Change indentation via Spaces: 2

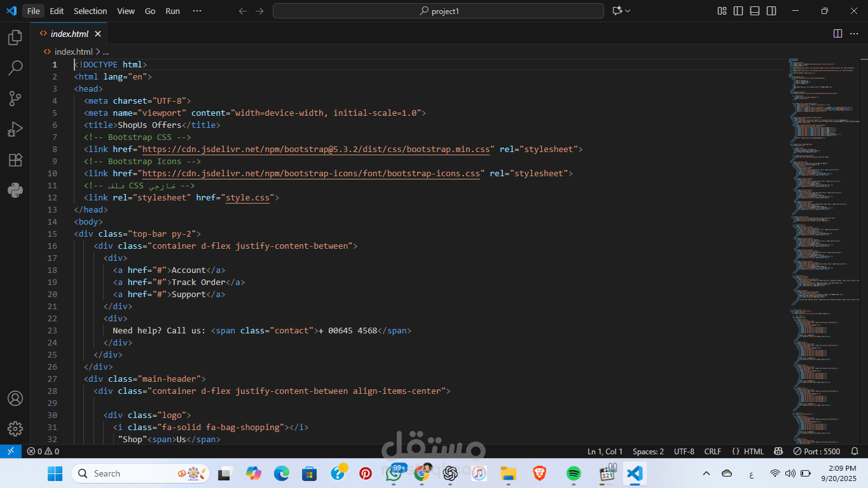pos(648,451)
